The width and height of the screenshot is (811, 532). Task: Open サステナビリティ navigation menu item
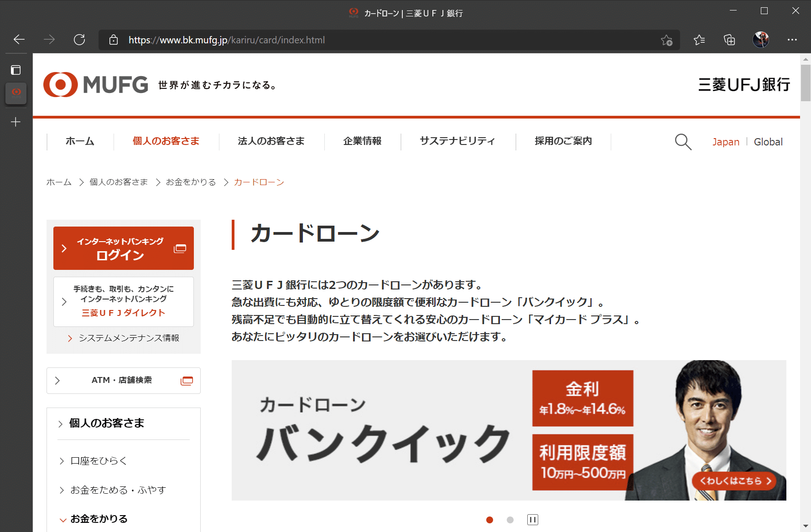tap(457, 141)
